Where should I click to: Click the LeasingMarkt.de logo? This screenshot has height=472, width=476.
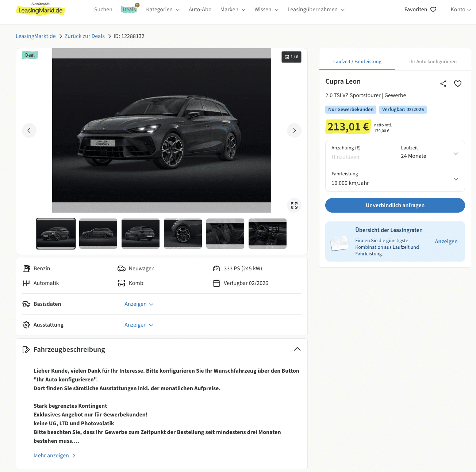[x=41, y=10]
